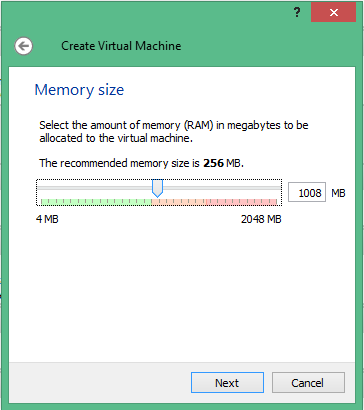Image resolution: width=364 pixels, height=410 pixels.
Task: Click the 4 MB minimum label
Action: tap(47, 219)
